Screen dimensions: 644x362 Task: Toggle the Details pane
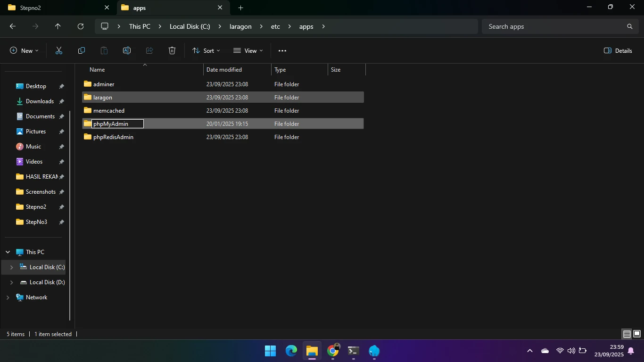[618, 50]
